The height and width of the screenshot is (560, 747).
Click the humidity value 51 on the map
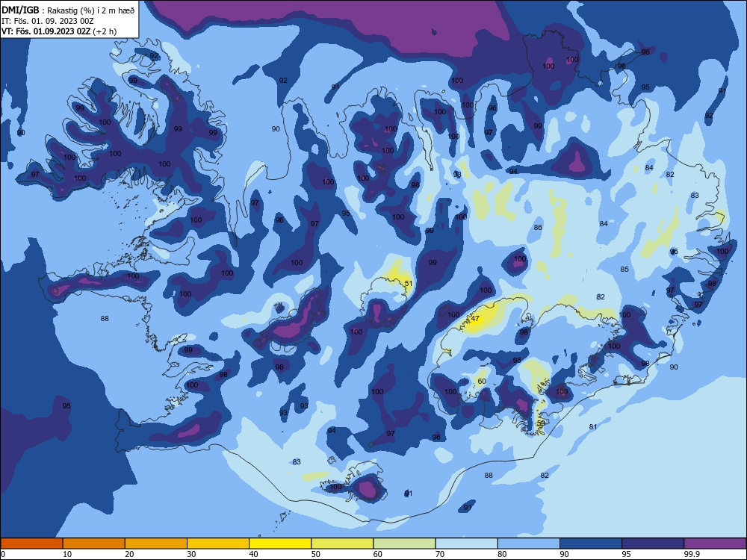(409, 283)
